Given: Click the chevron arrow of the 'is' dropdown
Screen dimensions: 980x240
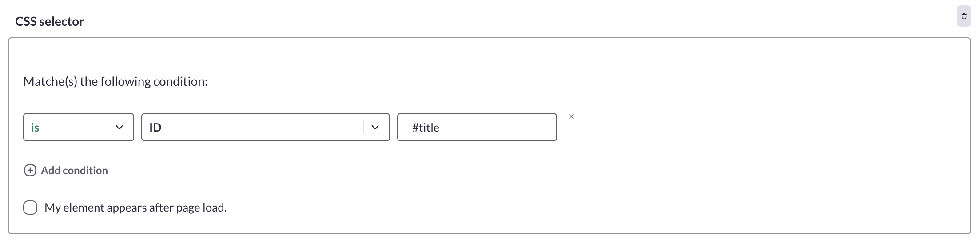Looking at the screenshot, I should click(119, 127).
